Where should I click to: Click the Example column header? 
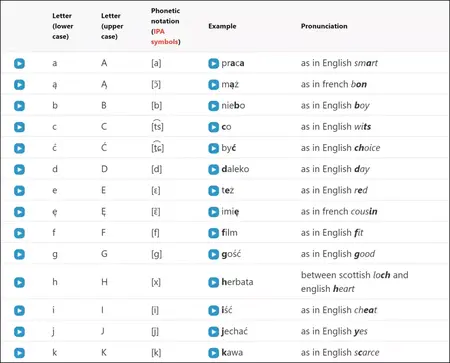tap(222, 26)
